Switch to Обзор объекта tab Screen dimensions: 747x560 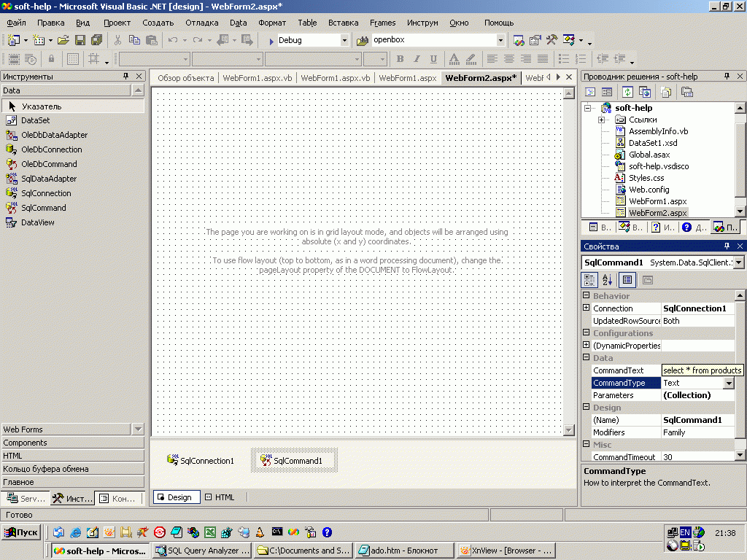click(x=186, y=78)
